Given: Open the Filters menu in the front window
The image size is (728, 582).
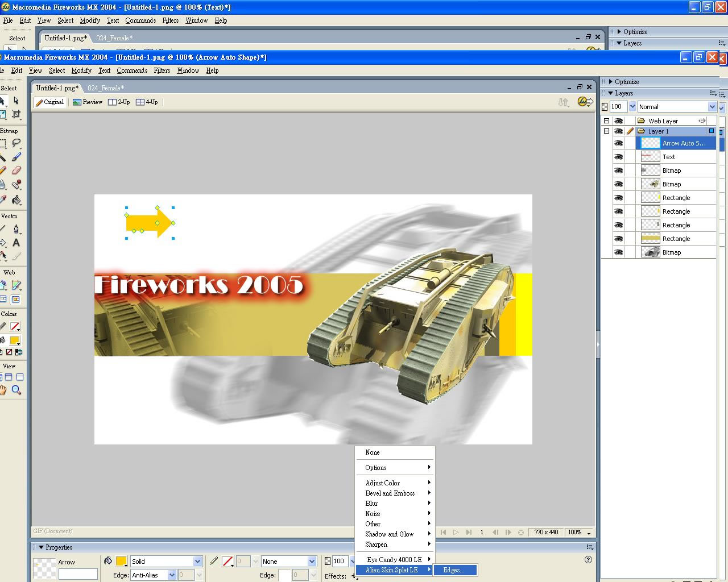Looking at the screenshot, I should pos(162,70).
